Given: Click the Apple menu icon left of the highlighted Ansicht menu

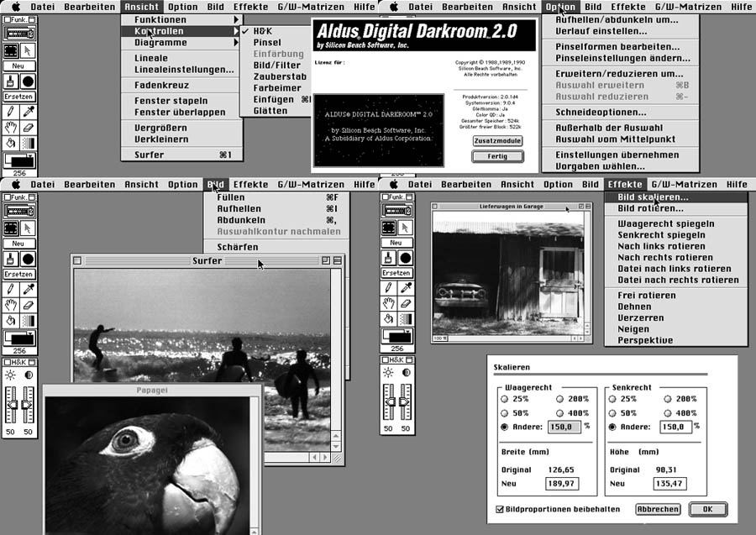Looking at the screenshot, I should coord(15,7).
